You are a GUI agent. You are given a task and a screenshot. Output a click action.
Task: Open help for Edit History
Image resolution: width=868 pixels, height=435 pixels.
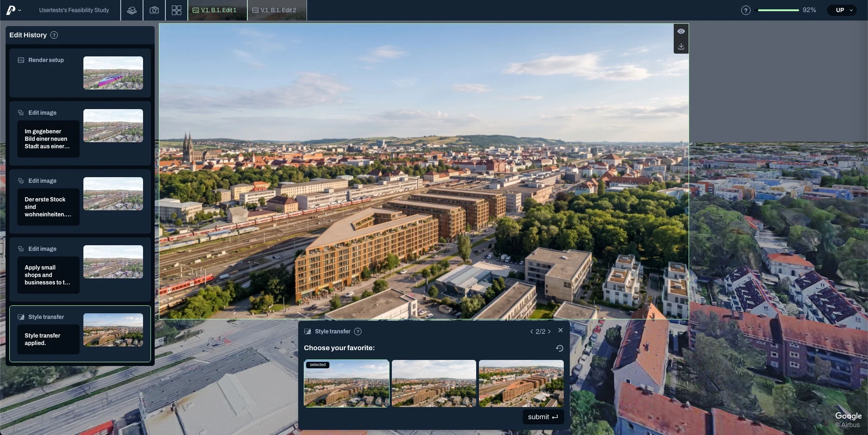pos(54,35)
